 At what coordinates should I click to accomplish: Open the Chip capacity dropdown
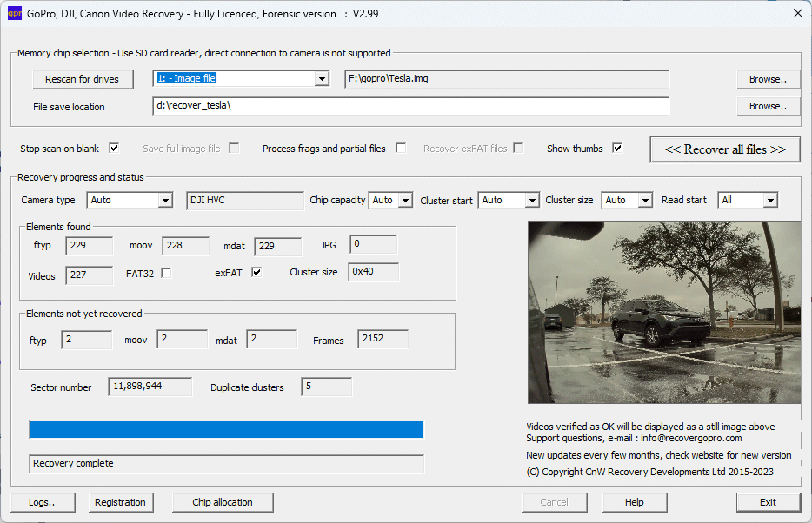point(404,201)
